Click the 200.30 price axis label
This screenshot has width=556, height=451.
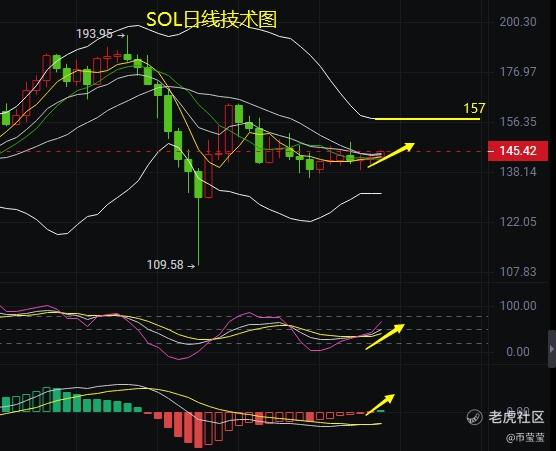(518, 22)
